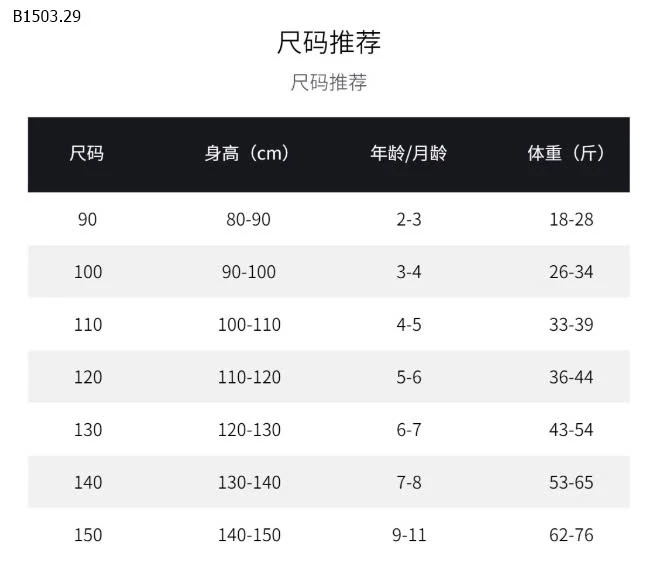Select the 3-4 age cell
666x587 pixels.
409,272
